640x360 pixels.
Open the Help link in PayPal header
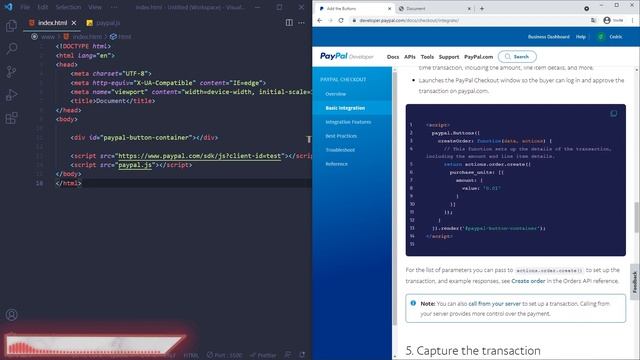[581, 37]
